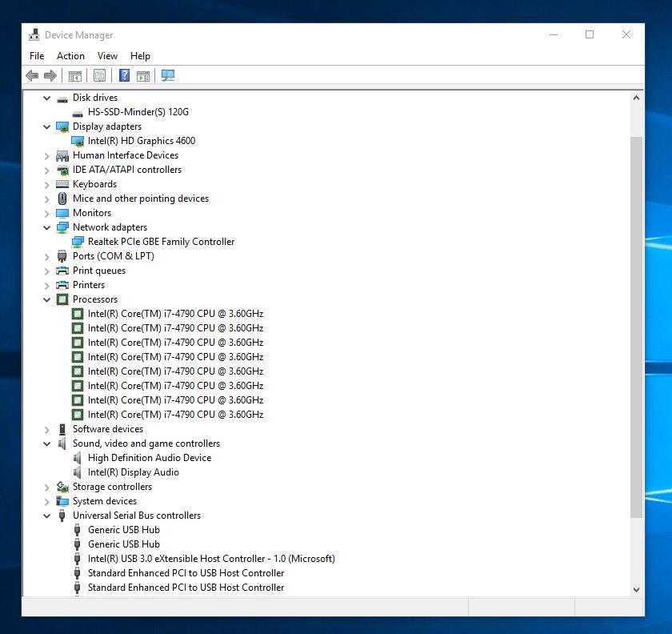
Task: Click the scrollbar down arrow in device list
Action: point(636,589)
